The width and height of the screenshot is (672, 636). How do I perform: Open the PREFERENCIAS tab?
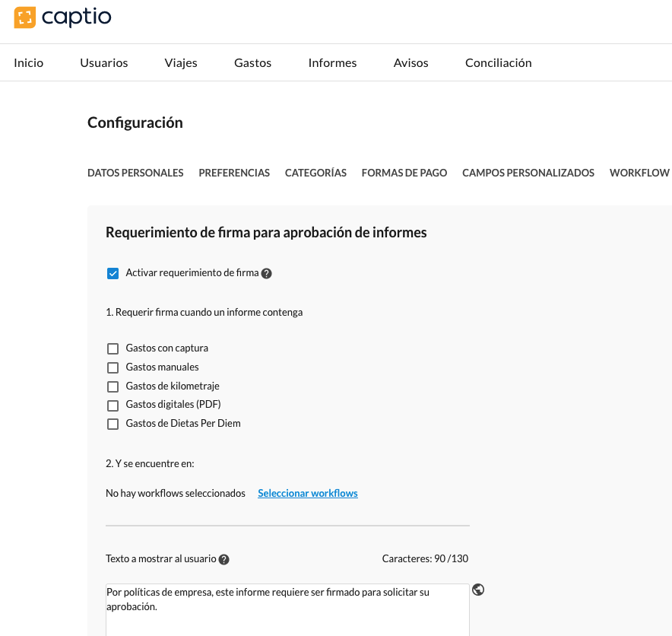[x=234, y=173]
